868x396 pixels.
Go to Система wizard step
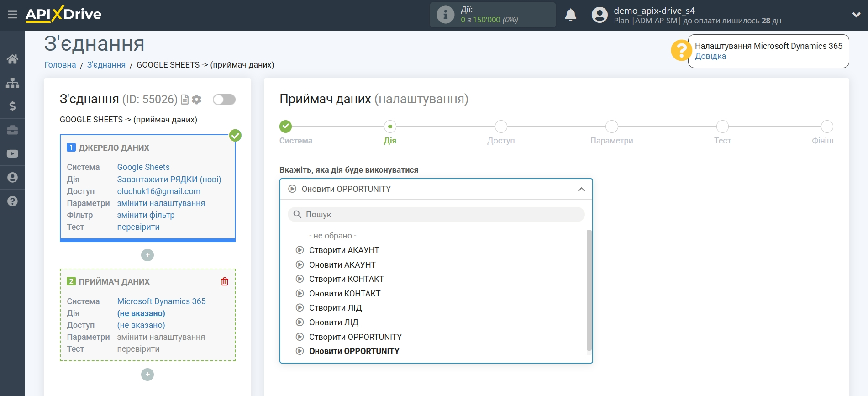pos(286,127)
